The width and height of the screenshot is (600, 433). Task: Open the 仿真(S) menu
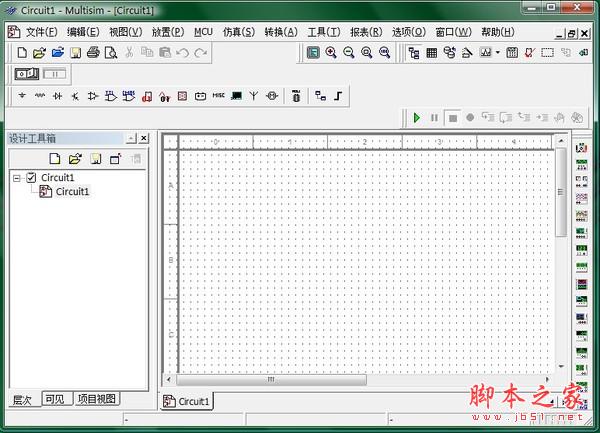tap(239, 32)
